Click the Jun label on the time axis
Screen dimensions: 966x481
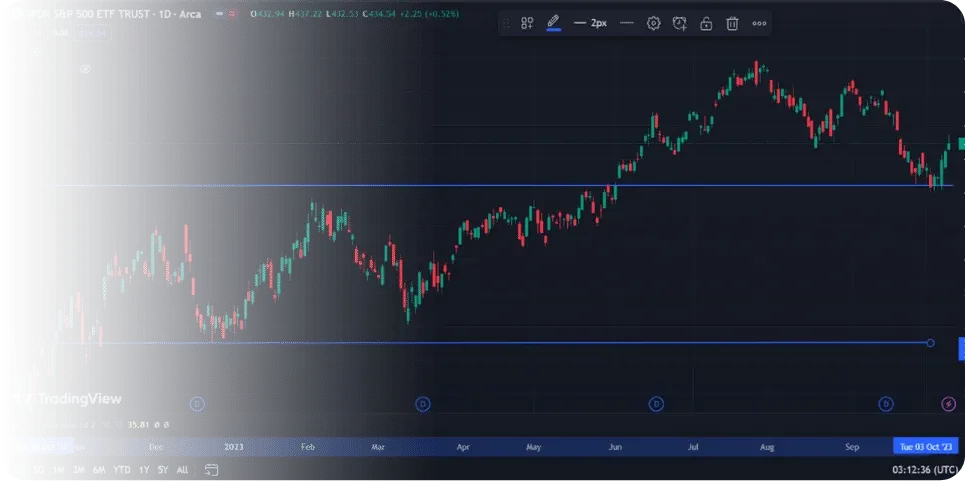click(x=615, y=447)
